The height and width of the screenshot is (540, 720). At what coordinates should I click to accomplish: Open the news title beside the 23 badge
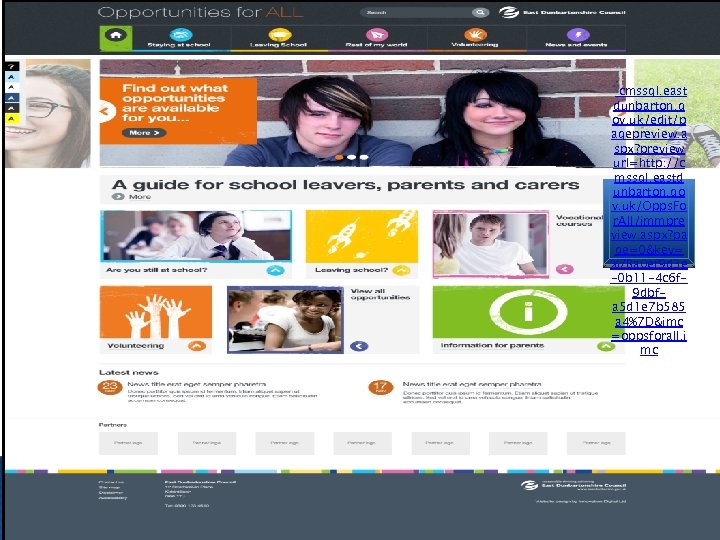point(197,384)
